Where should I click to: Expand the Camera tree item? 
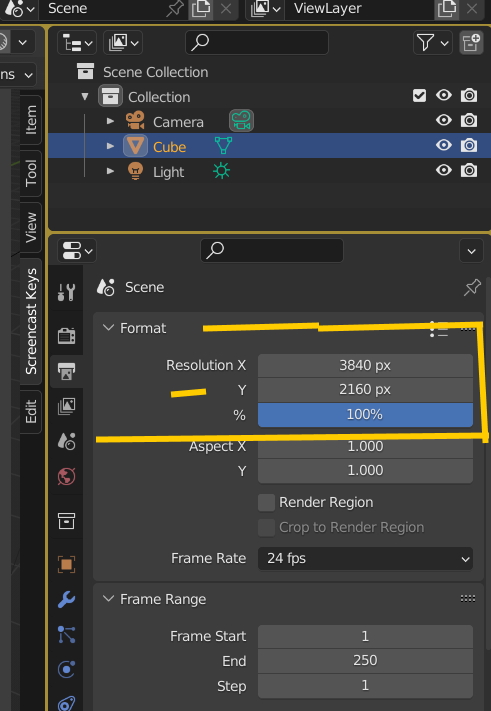(110, 121)
